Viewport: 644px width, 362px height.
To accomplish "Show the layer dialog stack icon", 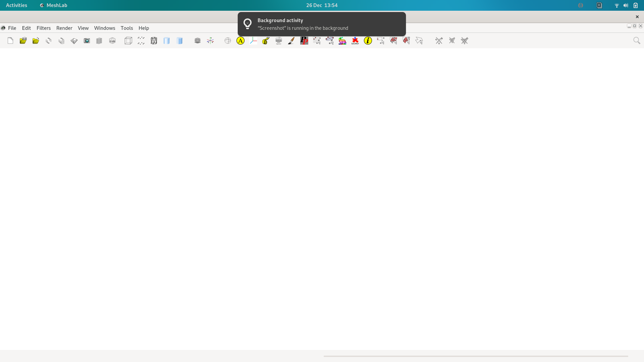I will pyautogui.click(x=99, y=41).
